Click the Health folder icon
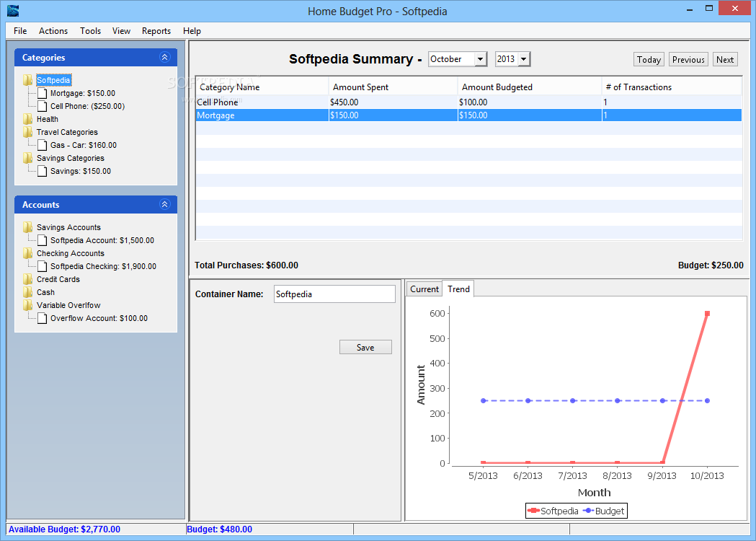 [x=28, y=119]
